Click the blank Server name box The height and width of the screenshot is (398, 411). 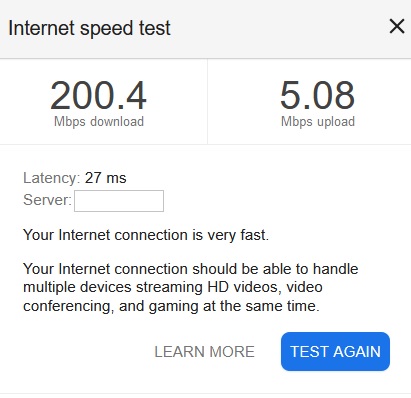(x=119, y=201)
